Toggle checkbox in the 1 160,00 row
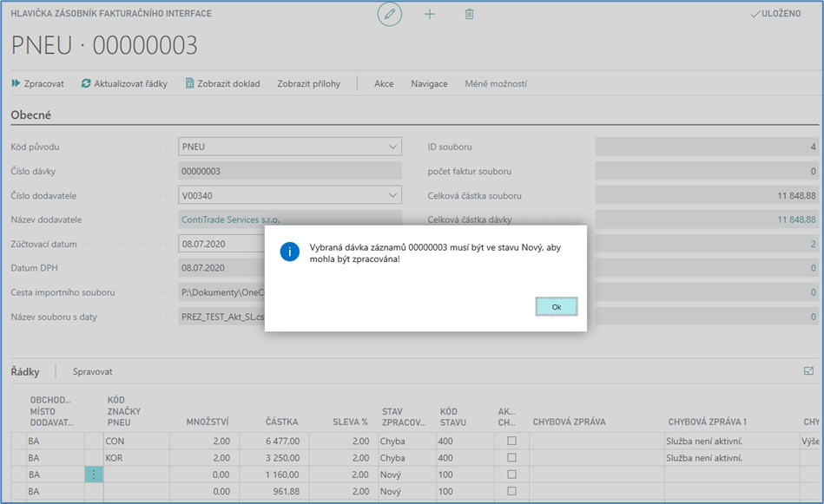The height and width of the screenshot is (504, 824). (511, 475)
